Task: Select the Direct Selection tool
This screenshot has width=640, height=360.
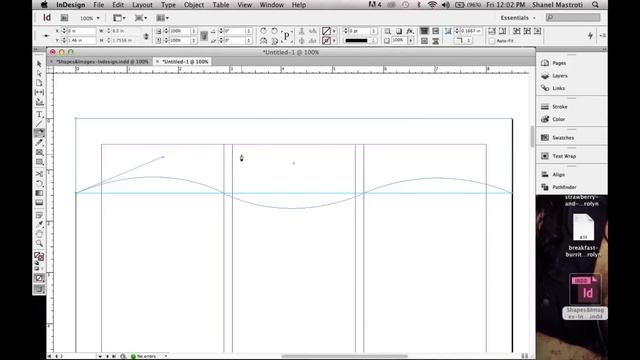Action: pyautogui.click(x=39, y=73)
